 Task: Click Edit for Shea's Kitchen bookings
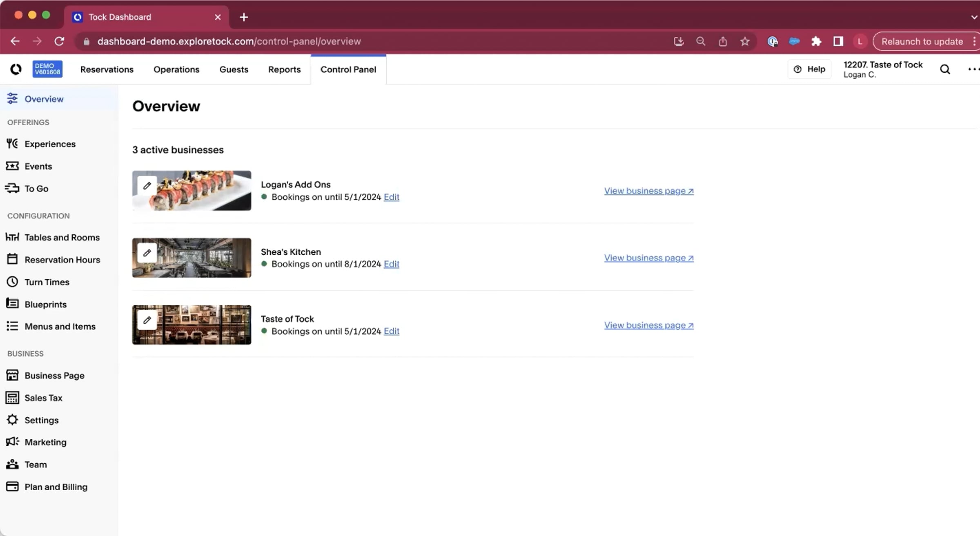tap(392, 264)
